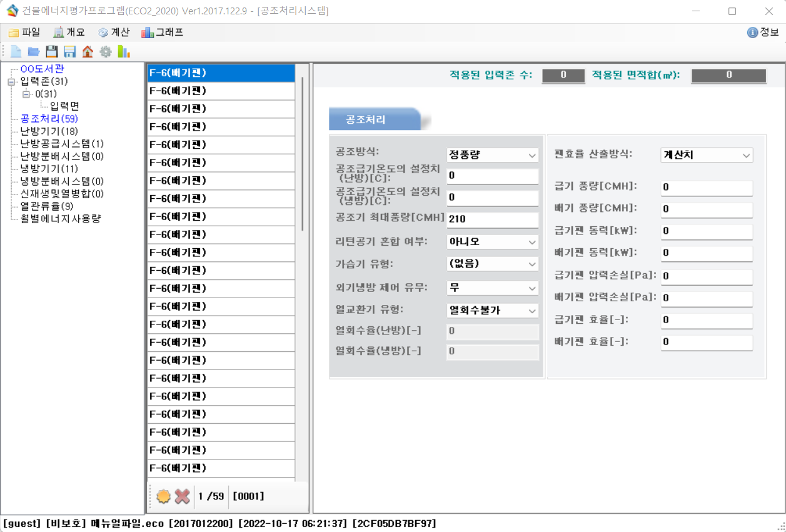Click the black floppy disk save icon
Image resolution: width=786 pixels, height=532 pixels.
coord(52,52)
